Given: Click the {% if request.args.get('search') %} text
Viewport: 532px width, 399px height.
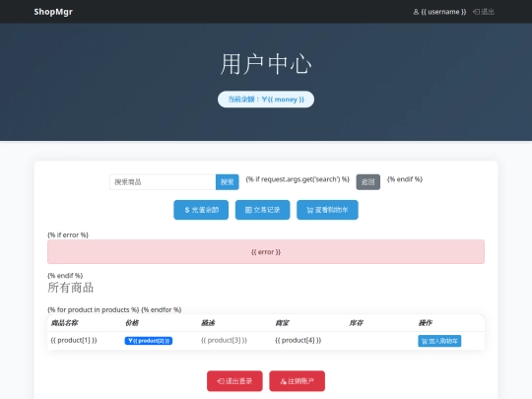Looking at the screenshot, I should click(298, 179).
